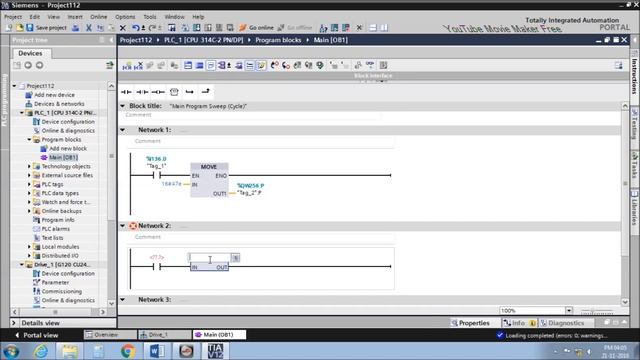Open the zoom percentage dropdown
The width and height of the screenshot is (640, 360).
click(x=569, y=311)
